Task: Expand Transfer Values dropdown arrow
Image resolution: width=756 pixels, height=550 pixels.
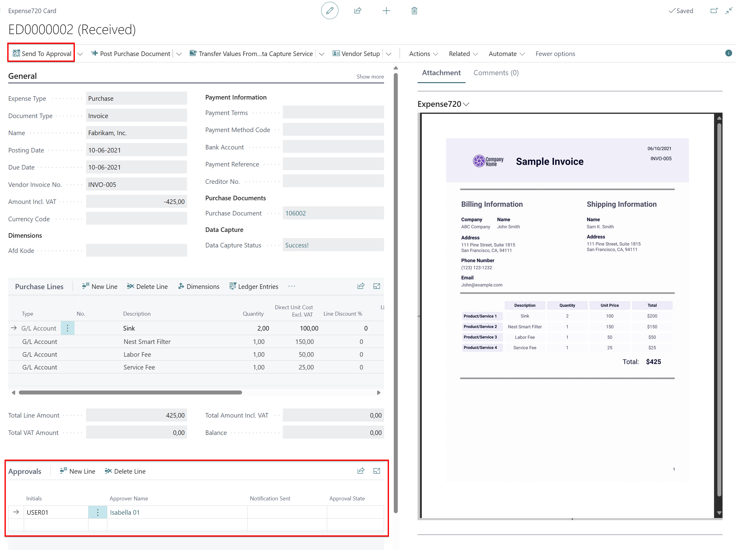Action: coord(321,54)
